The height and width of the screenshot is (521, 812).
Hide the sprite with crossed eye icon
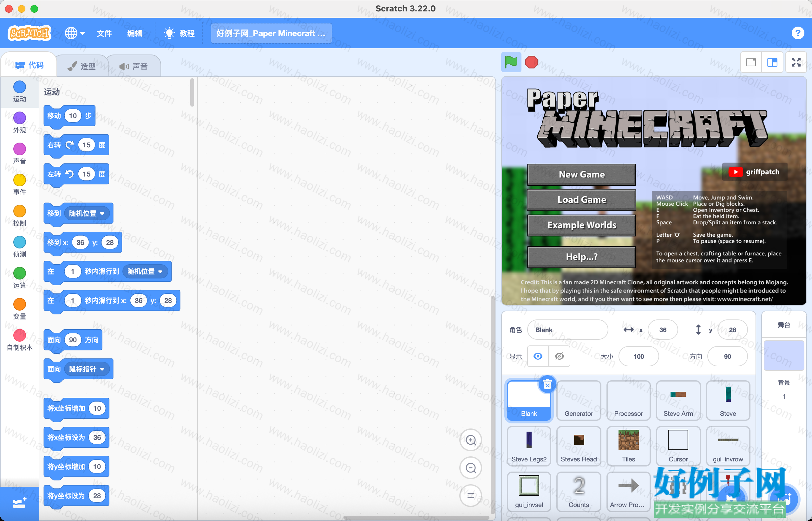560,356
